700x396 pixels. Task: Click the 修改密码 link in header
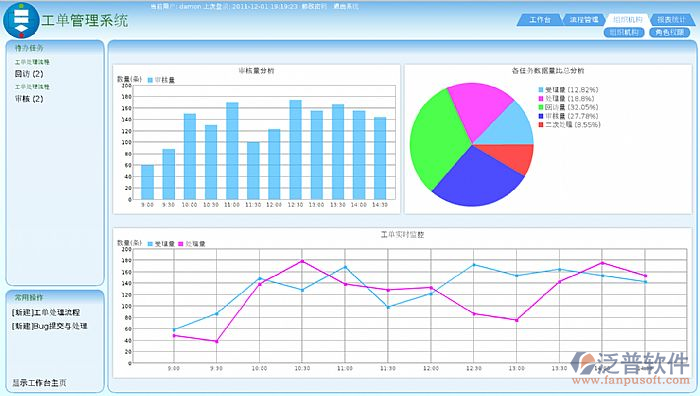point(314,7)
